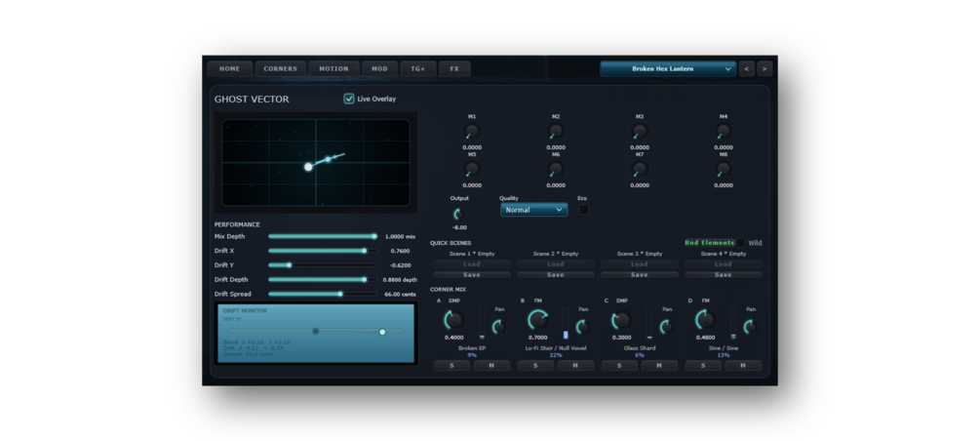
Task: Go to the next preset
Action: [764, 69]
